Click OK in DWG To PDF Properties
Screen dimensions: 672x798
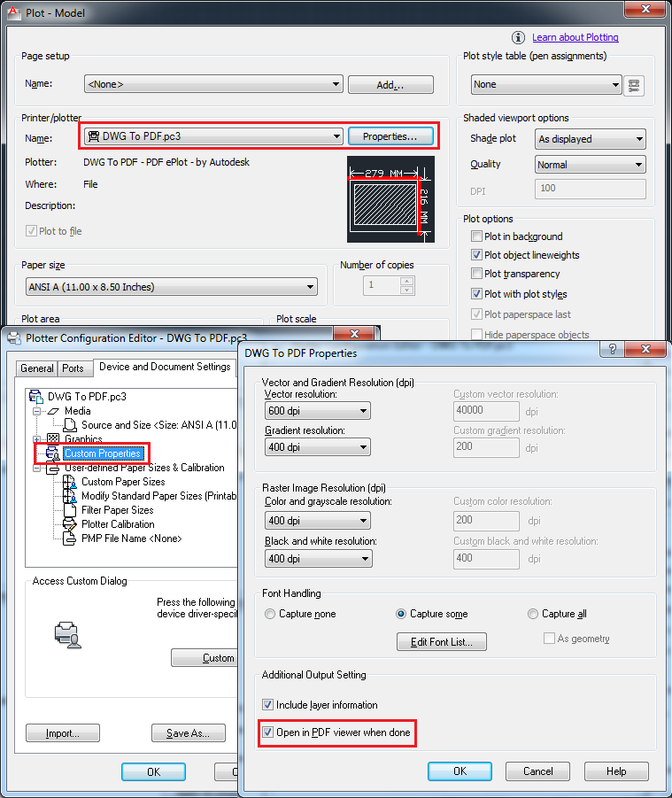click(x=460, y=771)
